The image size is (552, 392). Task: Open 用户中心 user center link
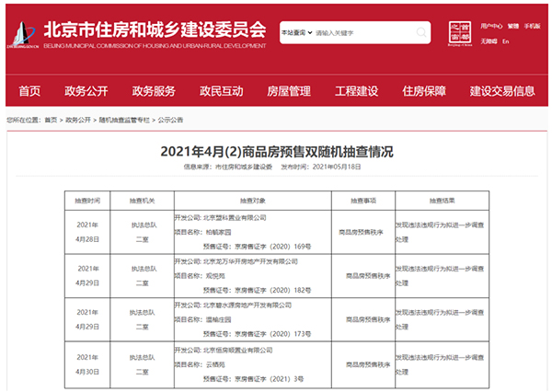point(491,26)
